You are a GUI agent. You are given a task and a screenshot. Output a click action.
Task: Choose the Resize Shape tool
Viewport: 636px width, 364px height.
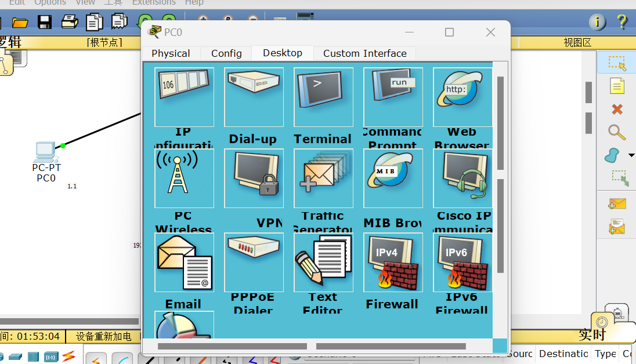620,179
